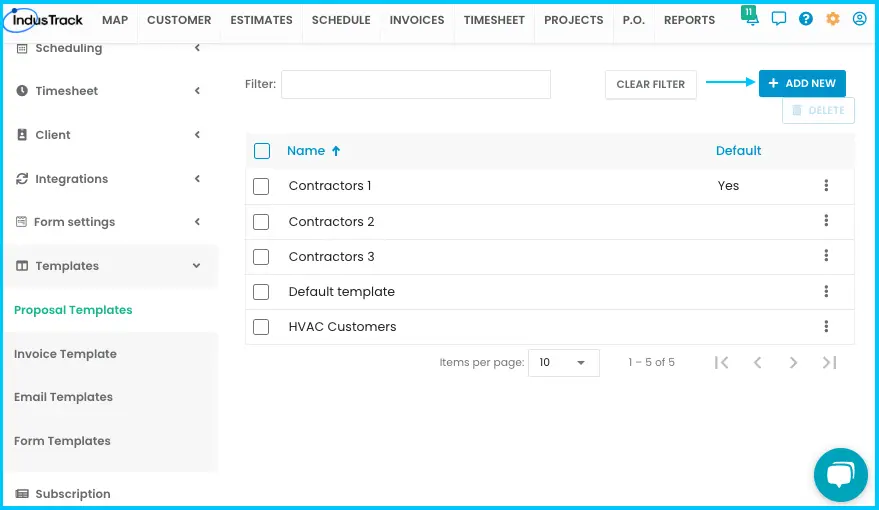Collapse the Templates sidebar section chevron
The image size is (879, 510).
coord(196,266)
